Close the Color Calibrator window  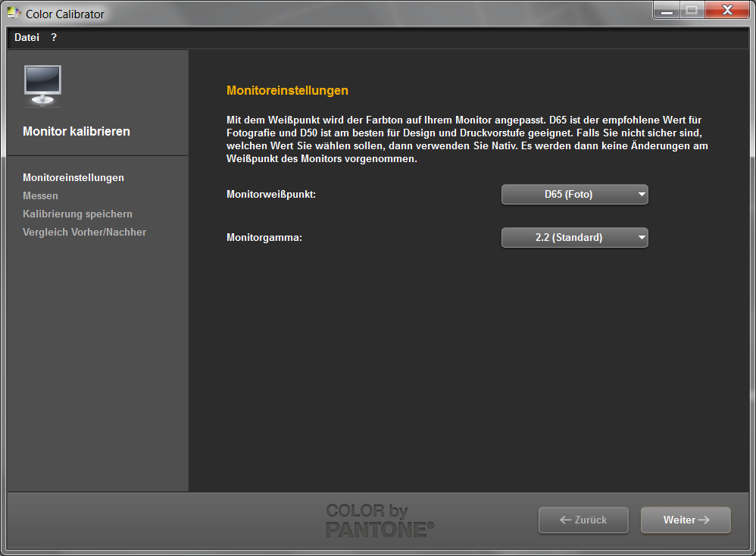pos(727,10)
